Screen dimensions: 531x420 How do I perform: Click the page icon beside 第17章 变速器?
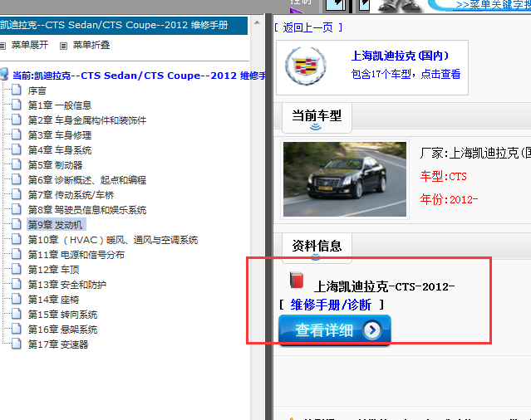point(17,344)
